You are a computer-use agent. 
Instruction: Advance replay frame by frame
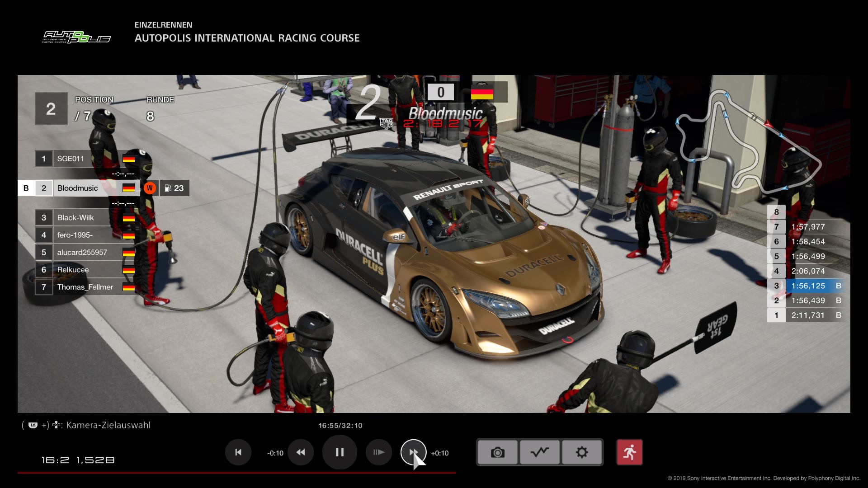[x=379, y=452]
